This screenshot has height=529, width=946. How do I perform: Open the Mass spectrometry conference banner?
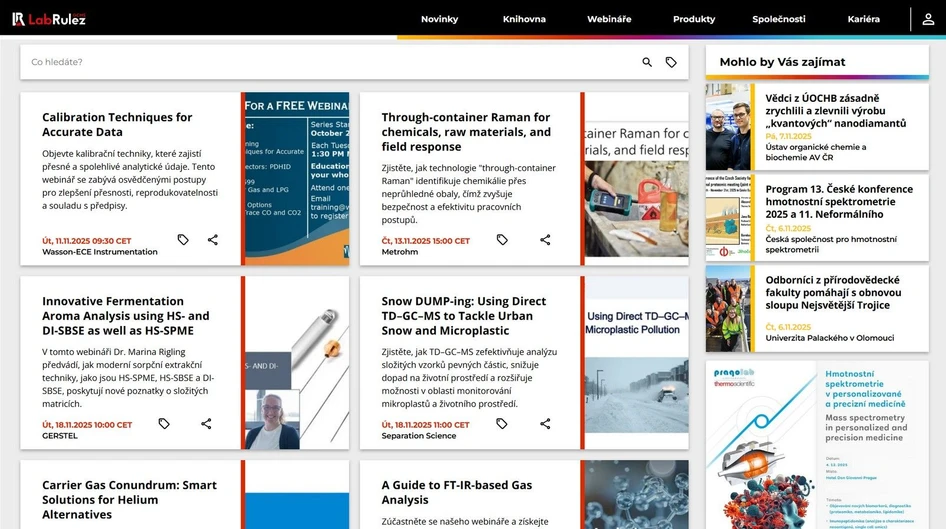click(x=817, y=445)
